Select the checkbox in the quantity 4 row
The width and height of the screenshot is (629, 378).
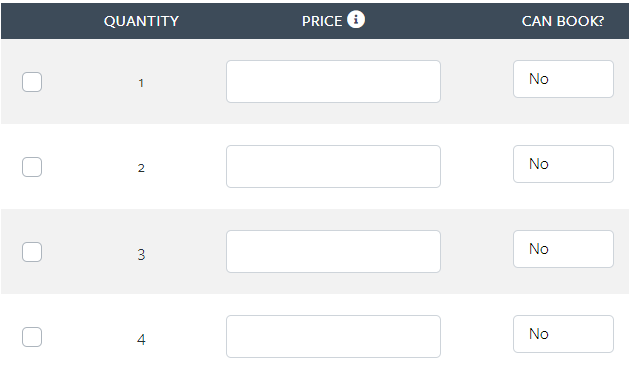click(x=32, y=337)
